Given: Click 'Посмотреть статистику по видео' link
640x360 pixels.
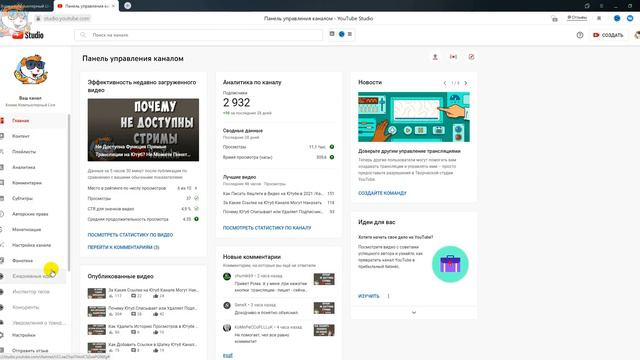Looking at the screenshot, I should (130, 235).
